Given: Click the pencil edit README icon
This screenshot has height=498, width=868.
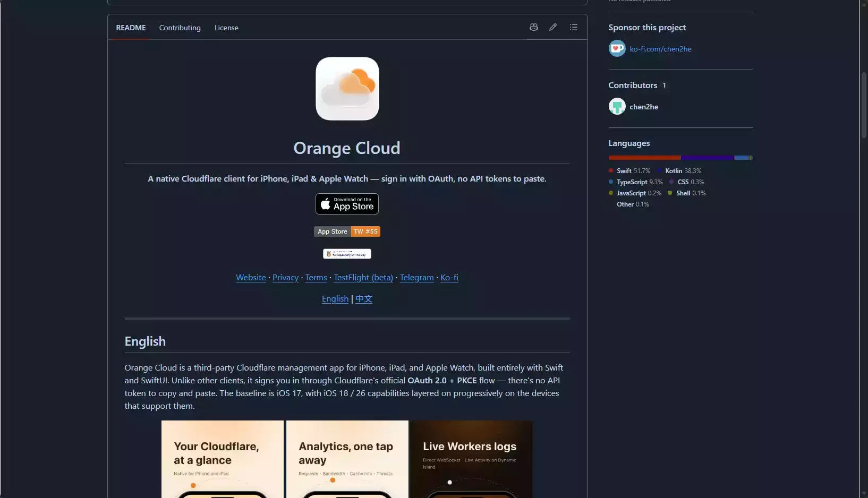Looking at the screenshot, I should pos(553,27).
